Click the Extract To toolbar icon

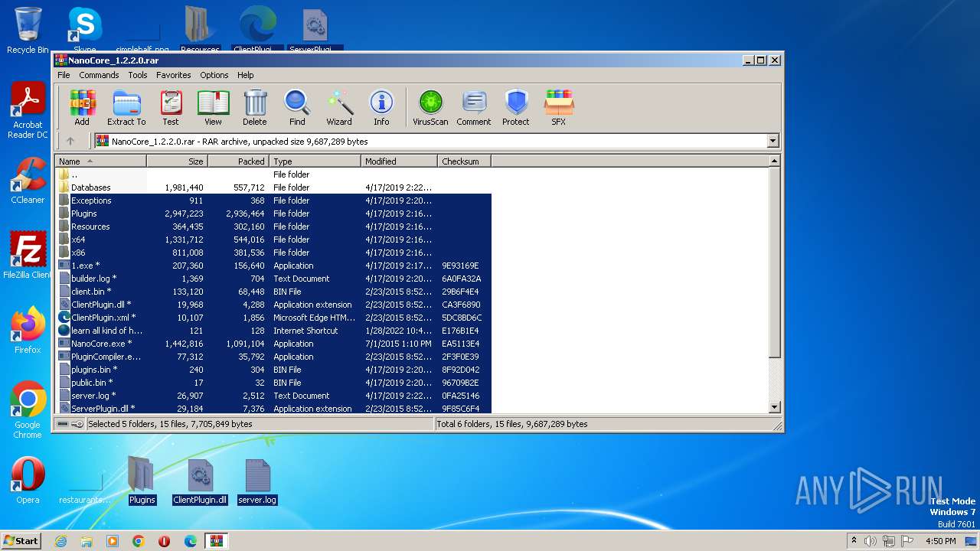(126, 107)
